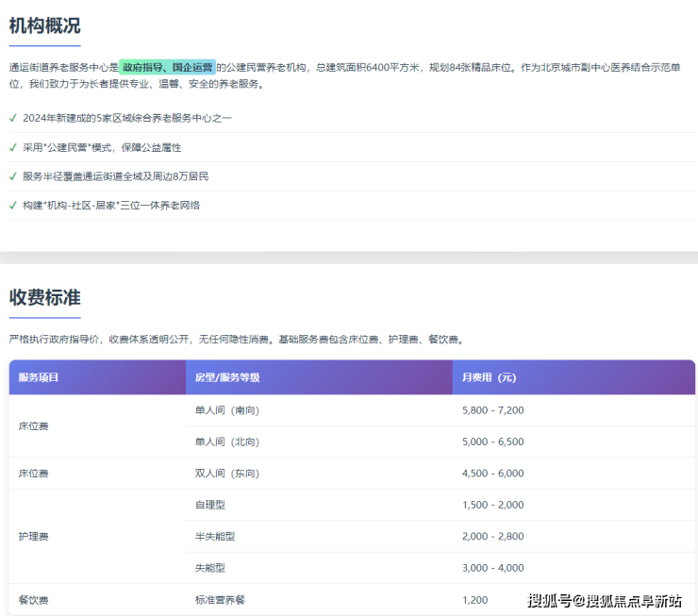Select the 双人间（东向） room type cell
Image resolution: width=698 pixels, height=616 pixels.
[x=226, y=474]
